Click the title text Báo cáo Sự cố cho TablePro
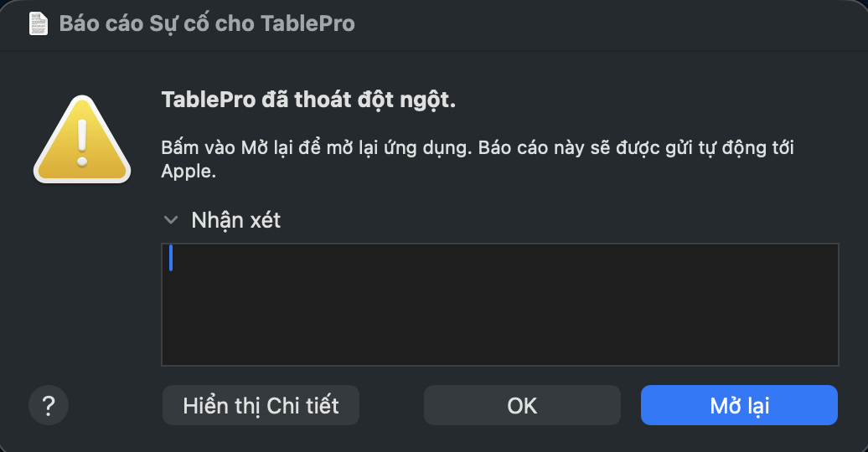Screen dimensions: 868x452 (x=207, y=23)
